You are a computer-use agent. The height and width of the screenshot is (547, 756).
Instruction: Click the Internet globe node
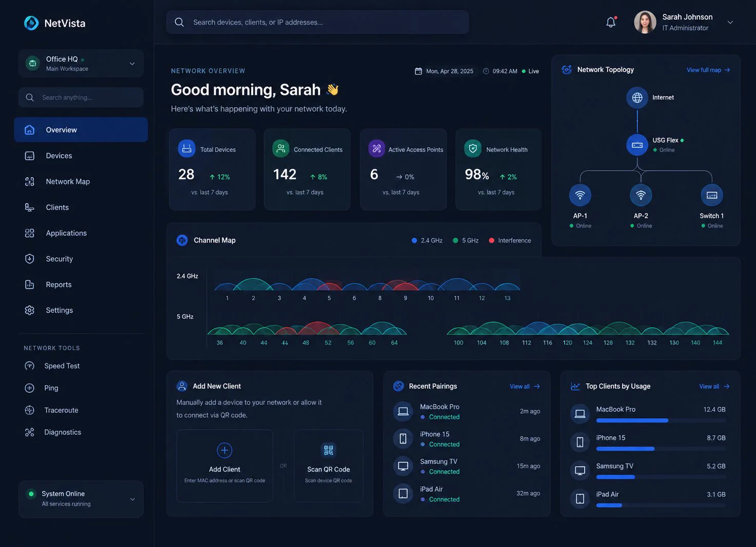pos(637,97)
